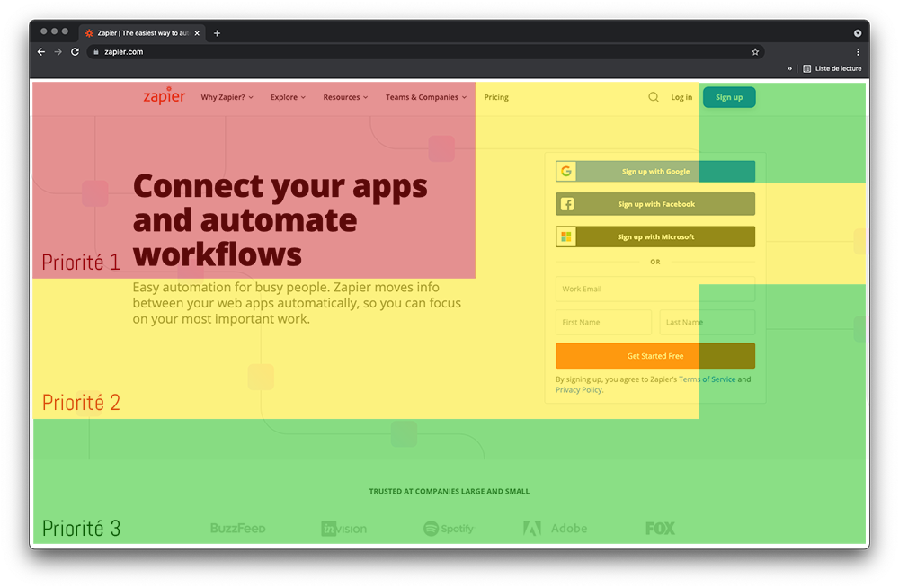The image size is (899, 588).
Task: Click the Log in link
Action: click(x=681, y=97)
